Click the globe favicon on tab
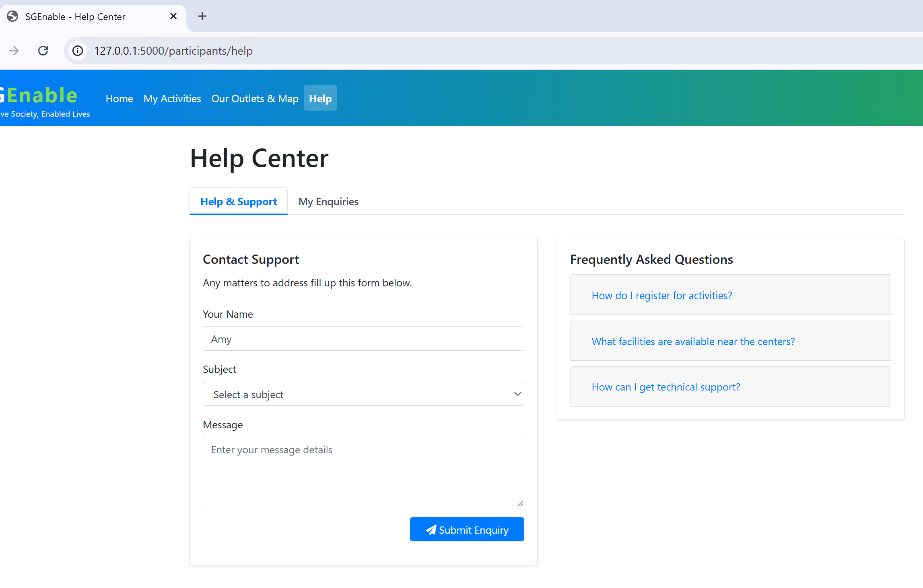The height and width of the screenshot is (588, 923). tap(12, 16)
